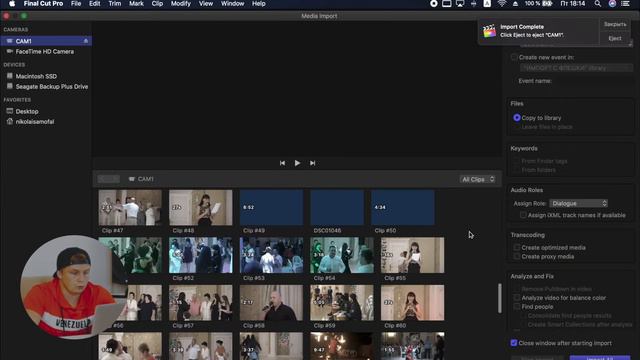Open the Clip menu
640x360 pixels.
157,4
